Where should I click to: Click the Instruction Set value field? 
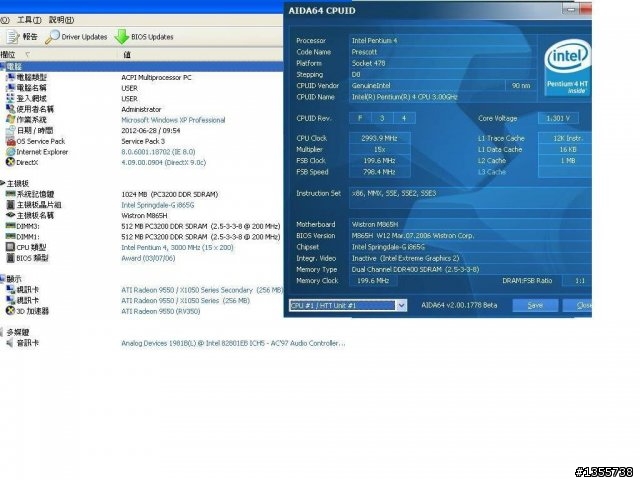[x=470, y=198]
